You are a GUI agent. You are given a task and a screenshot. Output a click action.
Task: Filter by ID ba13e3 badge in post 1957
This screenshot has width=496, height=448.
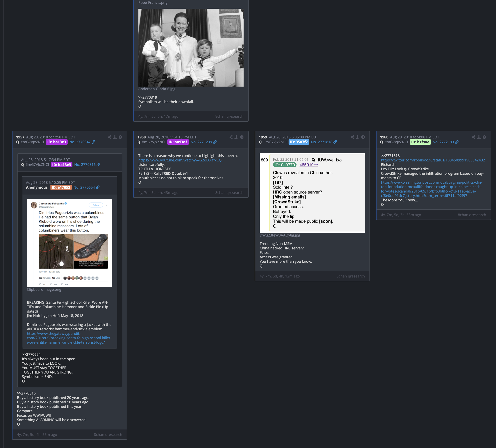57,142
